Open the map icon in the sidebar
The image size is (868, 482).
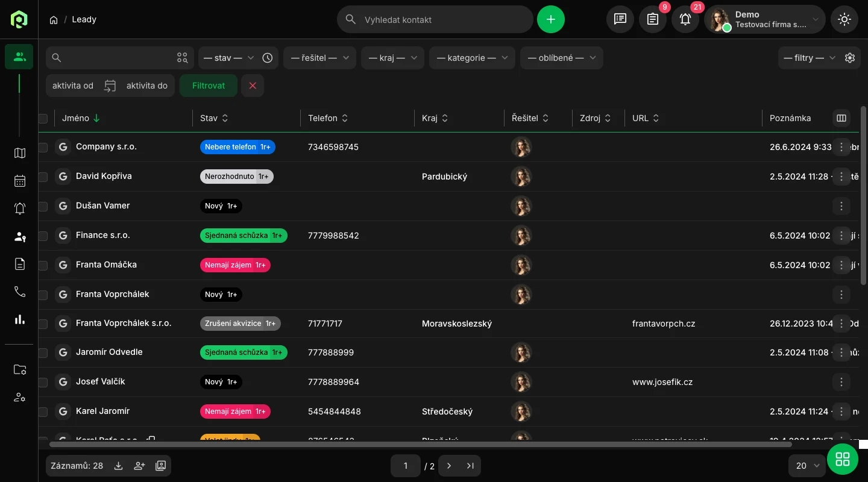coord(20,153)
